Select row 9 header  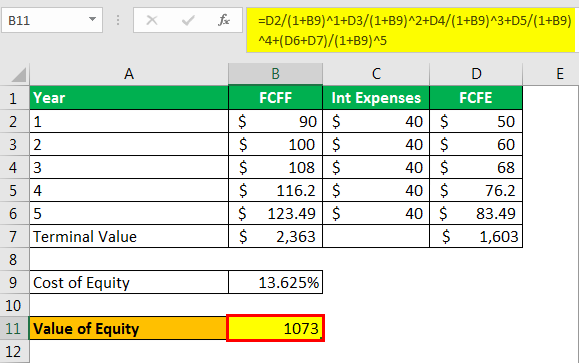pyautogui.click(x=13, y=282)
